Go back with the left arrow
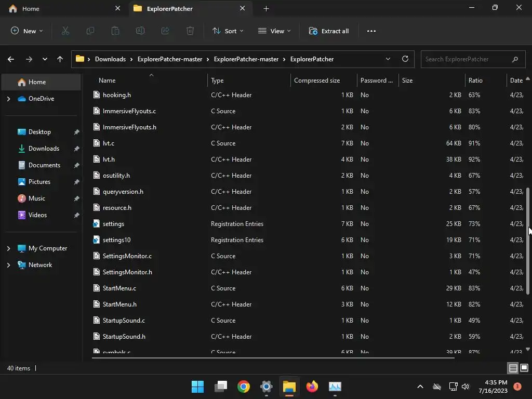532x399 pixels. 11,59
